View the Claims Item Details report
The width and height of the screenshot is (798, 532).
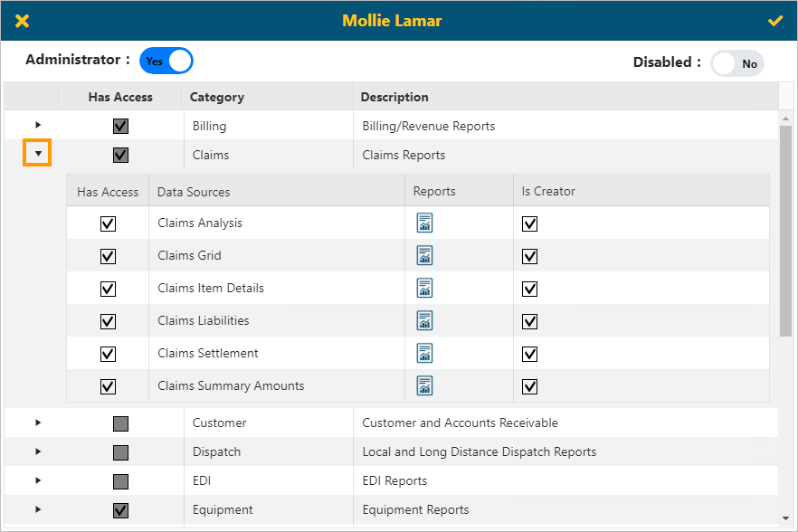pyautogui.click(x=424, y=288)
